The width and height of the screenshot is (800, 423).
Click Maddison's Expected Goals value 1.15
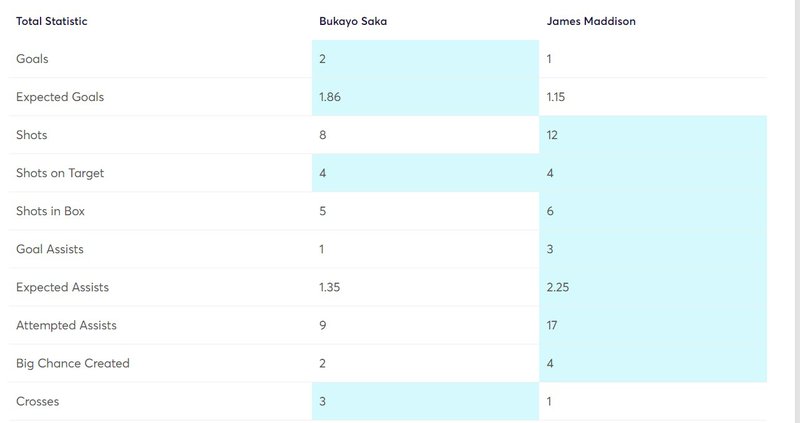(x=556, y=97)
